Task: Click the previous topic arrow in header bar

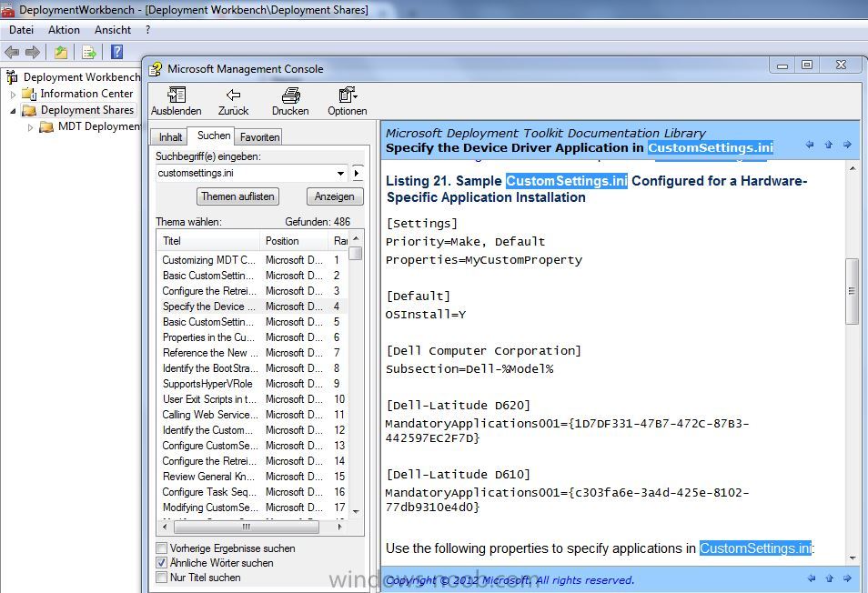Action: [x=811, y=145]
